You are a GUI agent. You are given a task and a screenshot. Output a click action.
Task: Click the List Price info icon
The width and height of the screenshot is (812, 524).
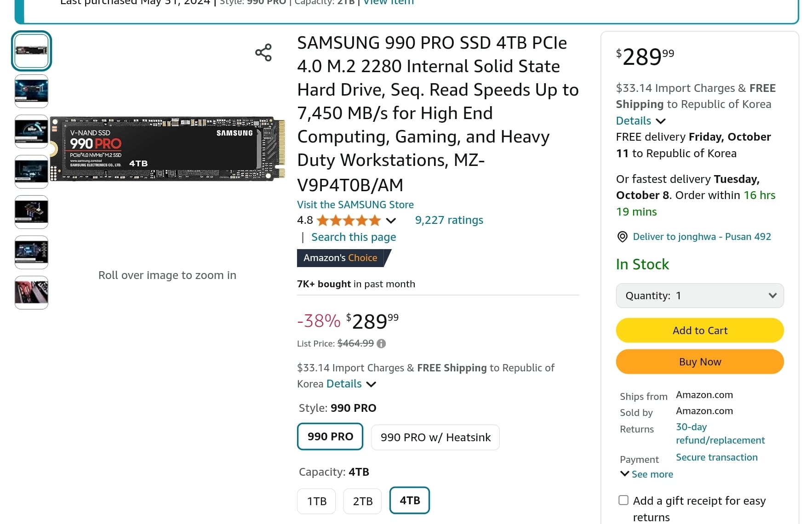(x=381, y=343)
